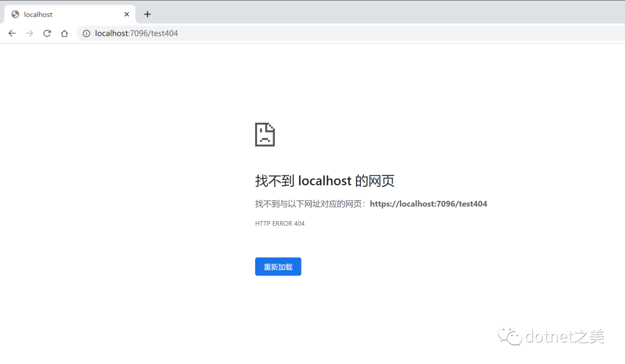This screenshot has width=625, height=364.
Task: Select the localhost tab title
Action: pyautogui.click(x=38, y=14)
